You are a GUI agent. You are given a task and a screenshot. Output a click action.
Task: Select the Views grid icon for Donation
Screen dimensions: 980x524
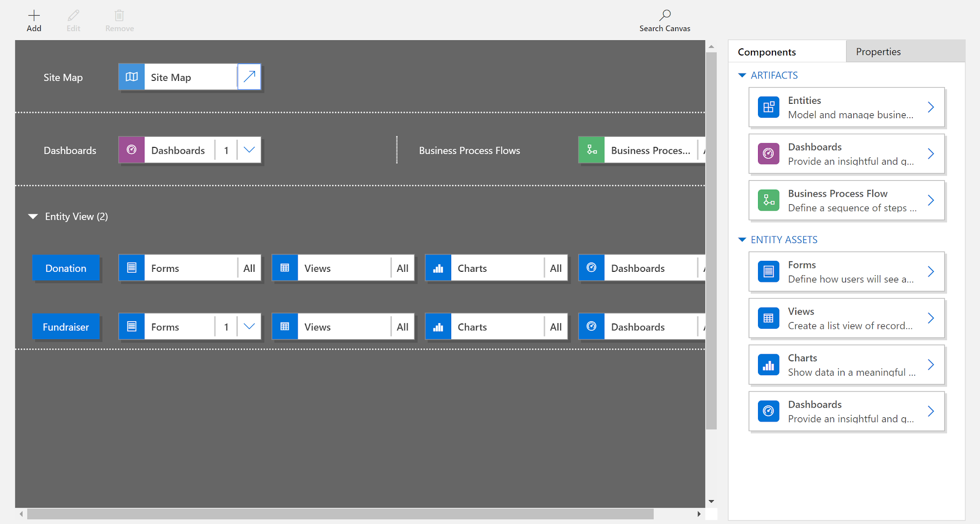point(285,268)
